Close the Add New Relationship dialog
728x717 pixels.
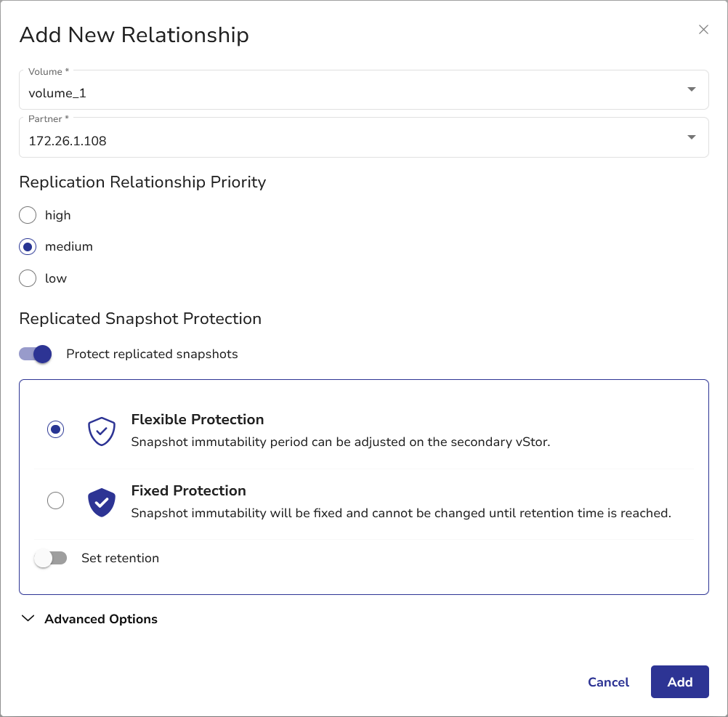coord(703,30)
